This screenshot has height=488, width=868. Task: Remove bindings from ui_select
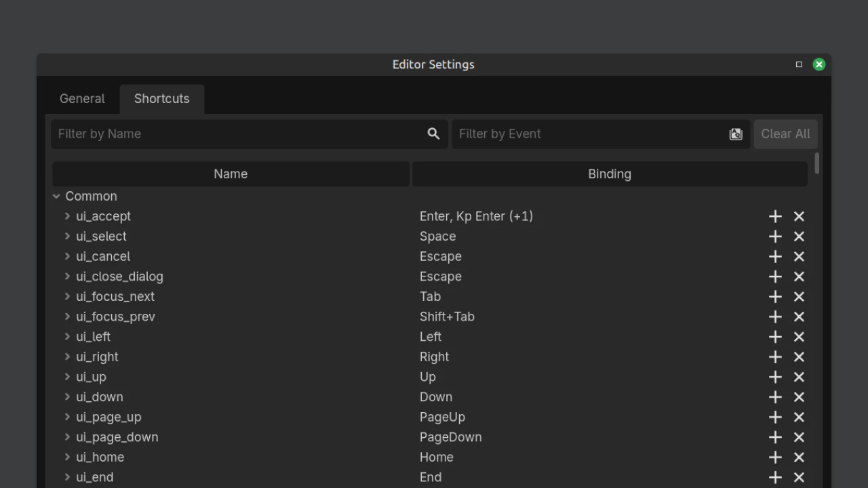[799, 237]
